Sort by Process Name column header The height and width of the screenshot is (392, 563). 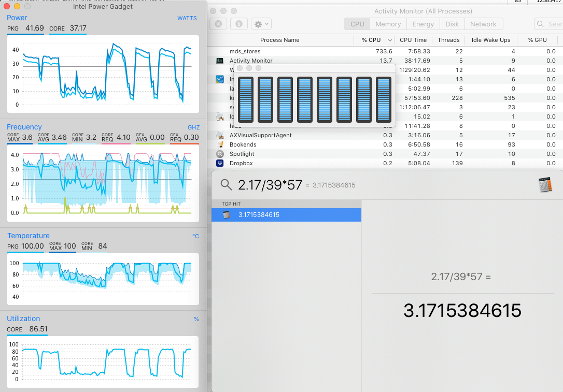coord(280,40)
